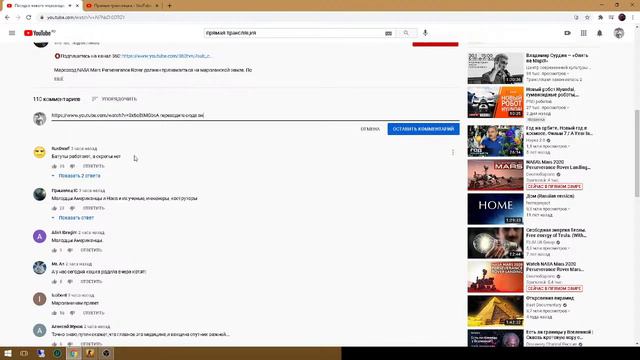Viewport: 640px width, 360px height.
Task: Like the comment about the cat and kittens
Action: click(54, 282)
